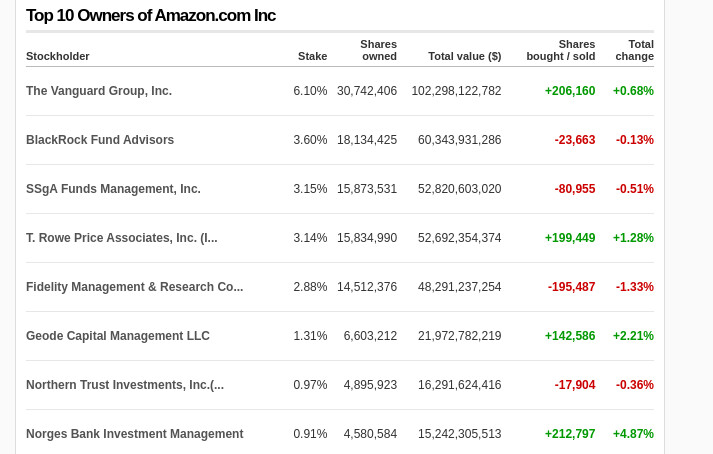The width and height of the screenshot is (713, 454).
Task: Click The Vanguard Group, Inc. stockholder link
Action: 99,91
